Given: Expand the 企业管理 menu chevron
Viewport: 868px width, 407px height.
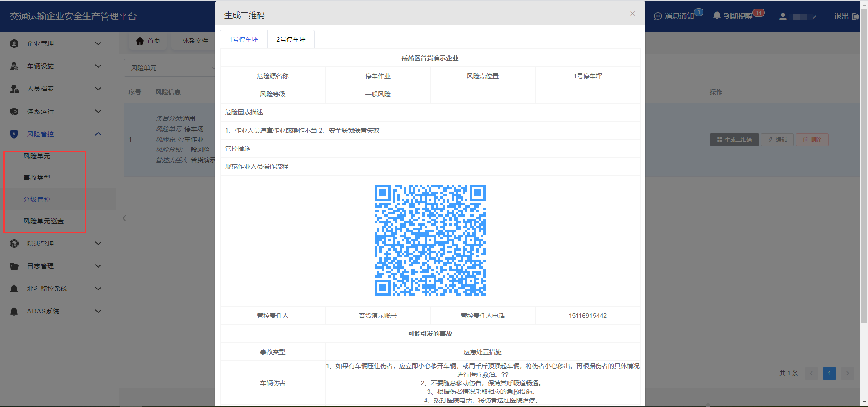Looking at the screenshot, I should pos(98,43).
